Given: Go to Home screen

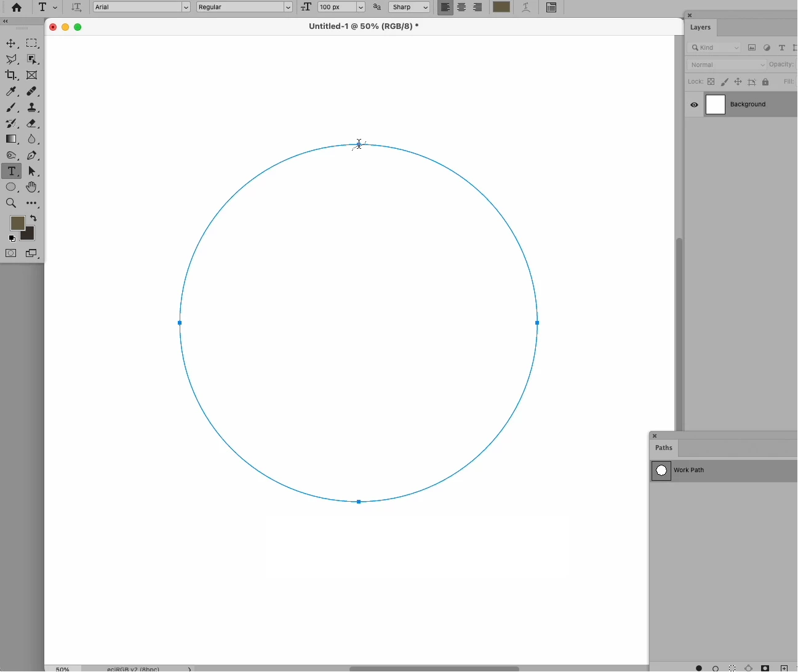Looking at the screenshot, I should pyautogui.click(x=17, y=7).
